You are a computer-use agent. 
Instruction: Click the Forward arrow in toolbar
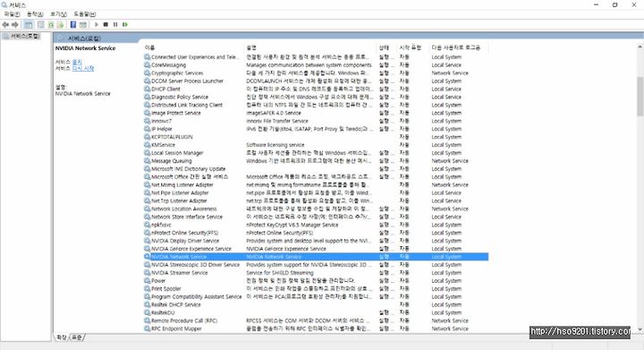click(x=15, y=25)
